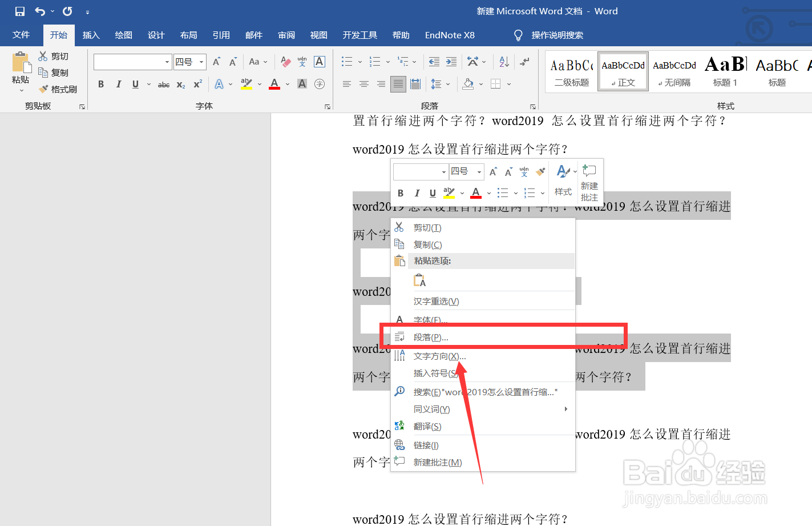812x526 pixels.
Task: Select the 标题 1 style
Action: pos(725,71)
